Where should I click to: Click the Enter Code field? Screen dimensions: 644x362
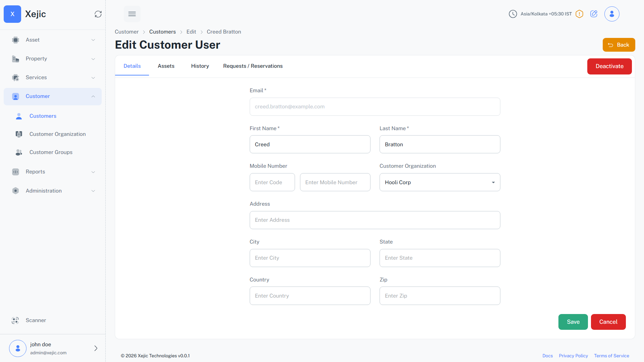point(272,182)
